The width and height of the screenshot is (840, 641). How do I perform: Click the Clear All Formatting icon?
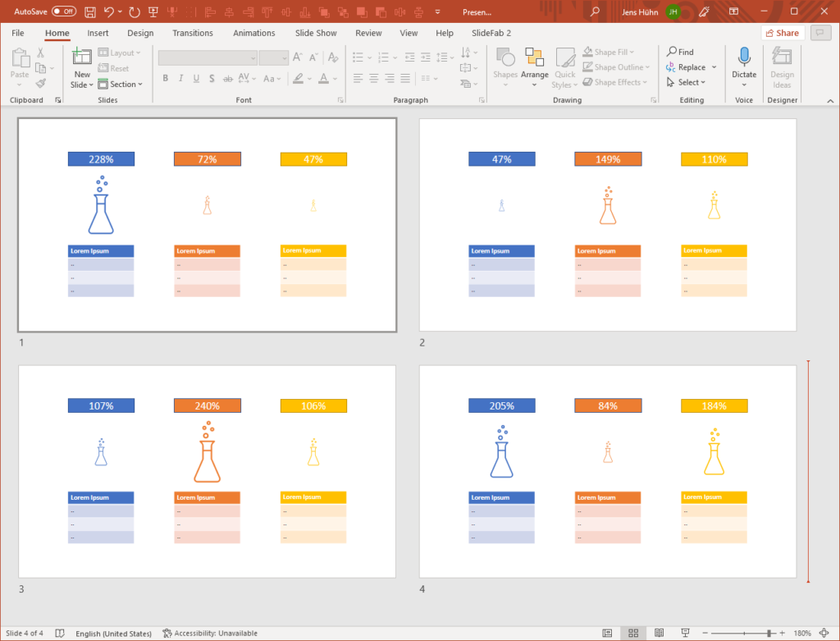333,57
